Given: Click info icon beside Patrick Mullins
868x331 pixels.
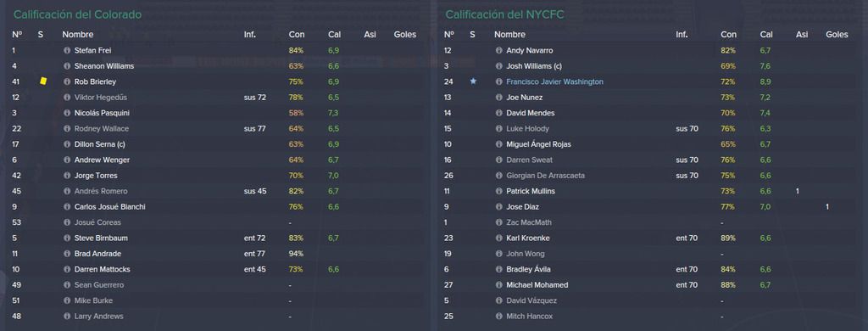Looking at the screenshot, I should [498, 191].
